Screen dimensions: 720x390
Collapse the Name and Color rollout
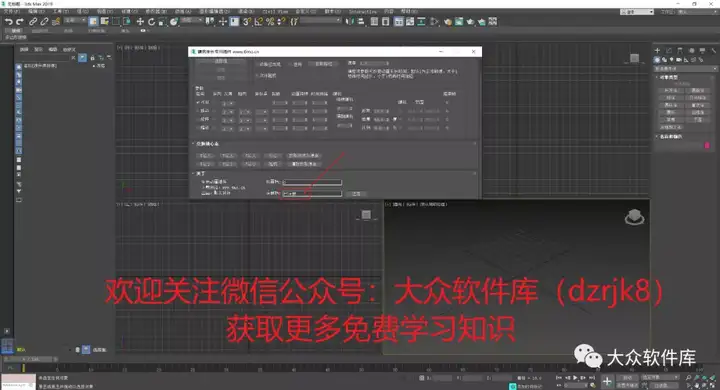(x=669, y=136)
